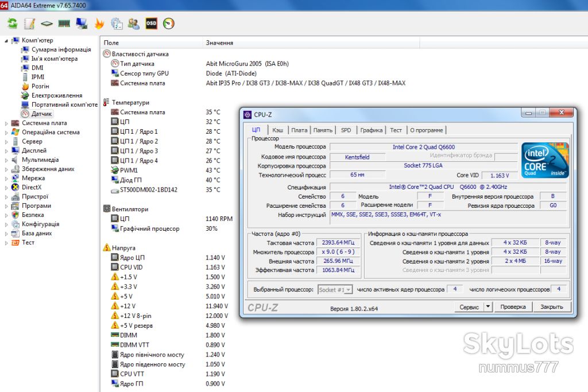588x392 pixels.
Task: Open the OSD panel toolbar icon
Action: [x=151, y=24]
